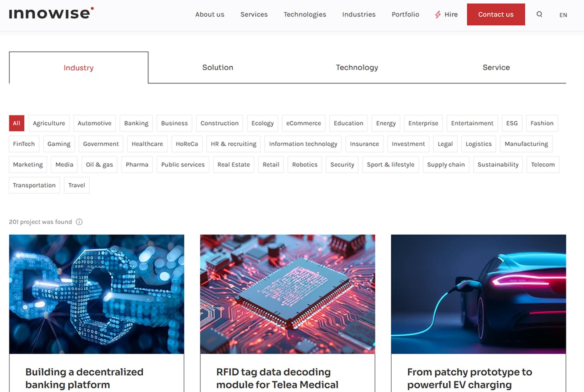The image size is (584, 392).
Task: Click the Innowise logo
Action: tap(51, 13)
